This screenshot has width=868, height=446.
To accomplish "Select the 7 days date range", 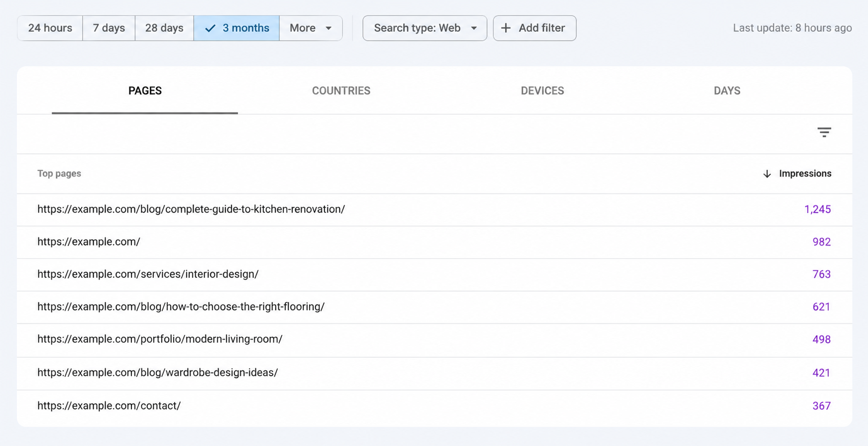I will tap(109, 28).
